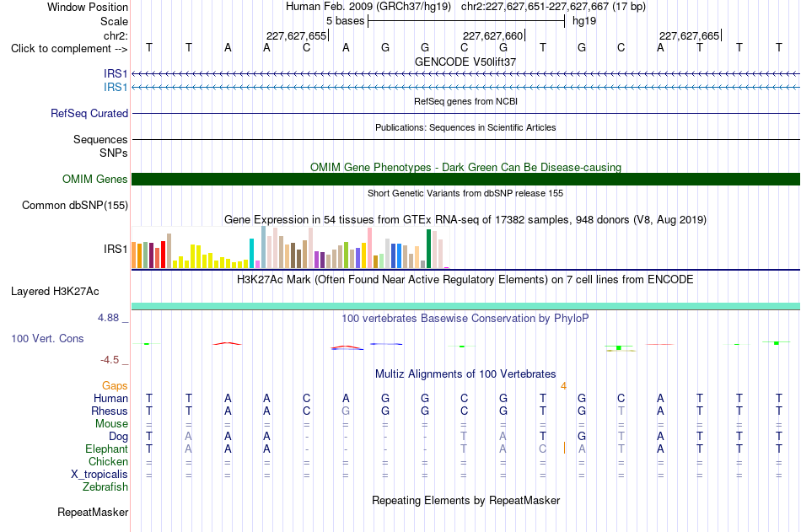Click the 'Click to complement -->' label
Screen dimensions: 801x532
pyautogui.click(x=69, y=49)
